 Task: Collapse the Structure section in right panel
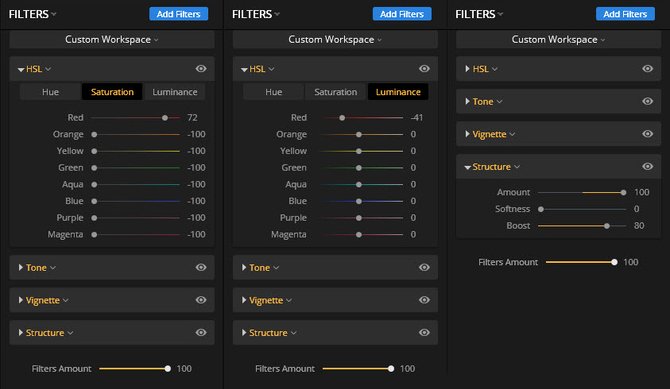[467, 167]
